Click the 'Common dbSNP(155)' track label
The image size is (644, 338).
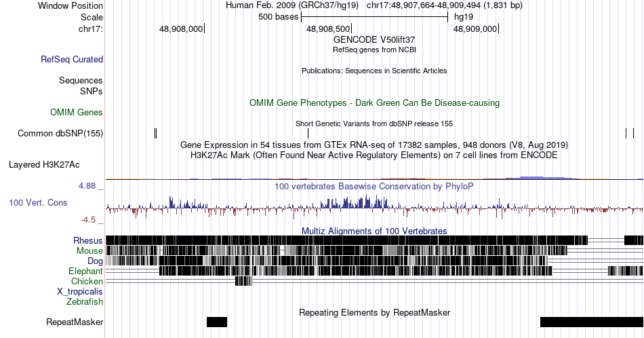tap(60, 133)
